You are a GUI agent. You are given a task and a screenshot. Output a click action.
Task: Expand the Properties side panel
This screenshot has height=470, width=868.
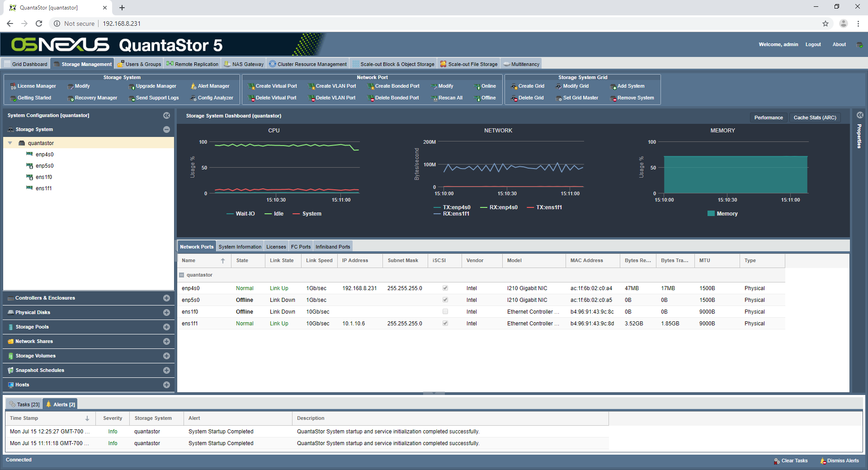click(x=860, y=115)
